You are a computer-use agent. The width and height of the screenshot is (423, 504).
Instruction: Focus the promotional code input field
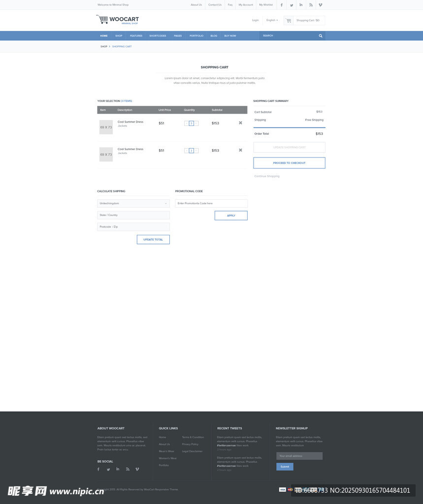[x=211, y=203]
